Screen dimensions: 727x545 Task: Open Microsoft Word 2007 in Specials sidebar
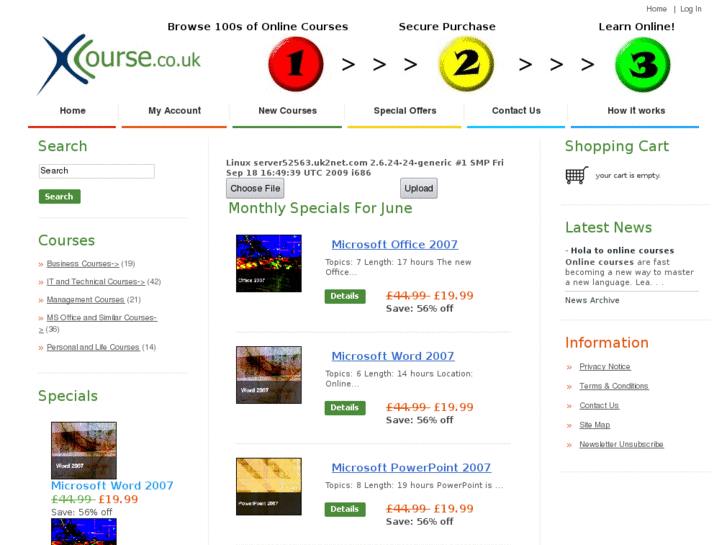[x=112, y=486]
